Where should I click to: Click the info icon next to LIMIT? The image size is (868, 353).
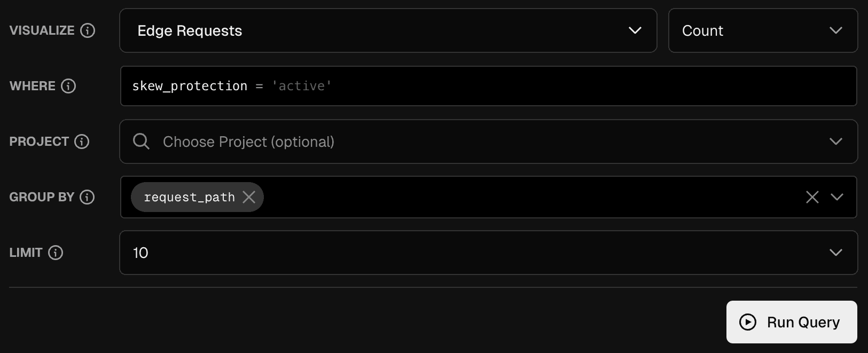click(x=56, y=253)
